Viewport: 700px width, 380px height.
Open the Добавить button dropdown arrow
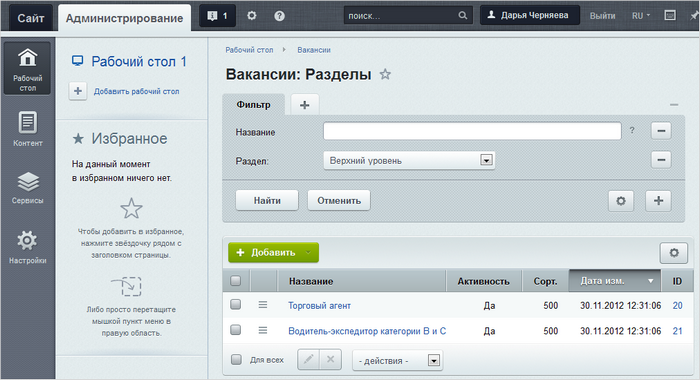[308, 253]
